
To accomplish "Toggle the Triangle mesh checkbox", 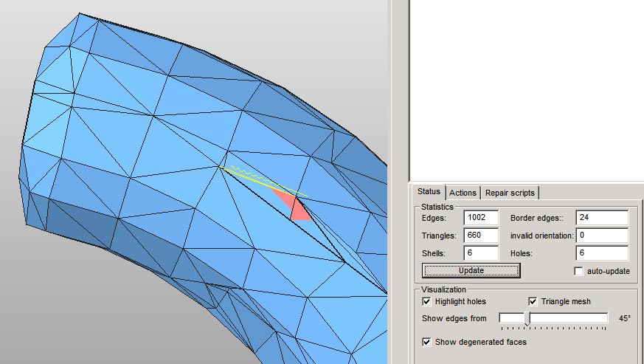I will (533, 301).
